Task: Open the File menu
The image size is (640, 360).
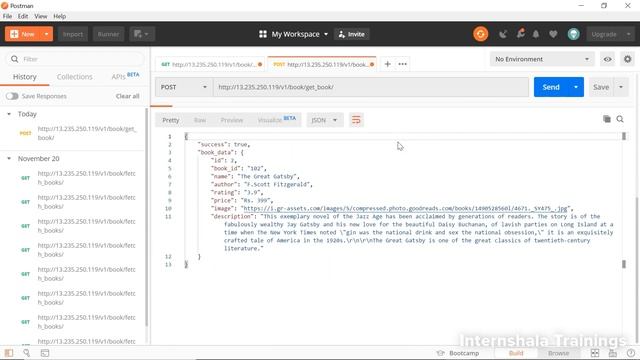Action: point(7,16)
